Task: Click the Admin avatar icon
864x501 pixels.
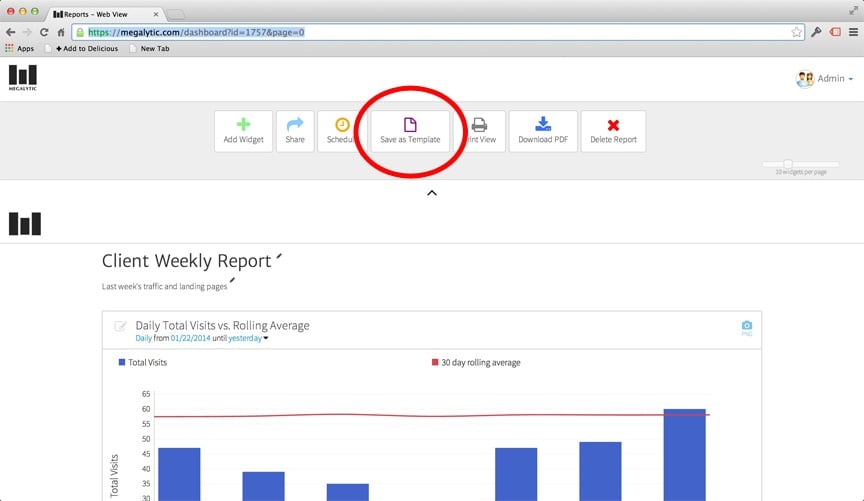Action: pyautogui.click(x=804, y=79)
